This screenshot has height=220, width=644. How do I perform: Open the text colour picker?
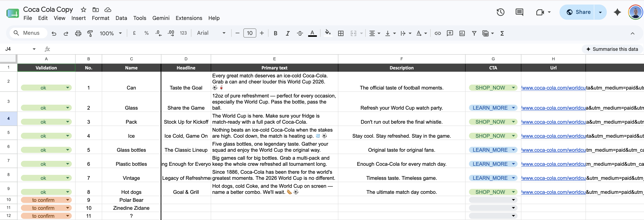point(312,33)
